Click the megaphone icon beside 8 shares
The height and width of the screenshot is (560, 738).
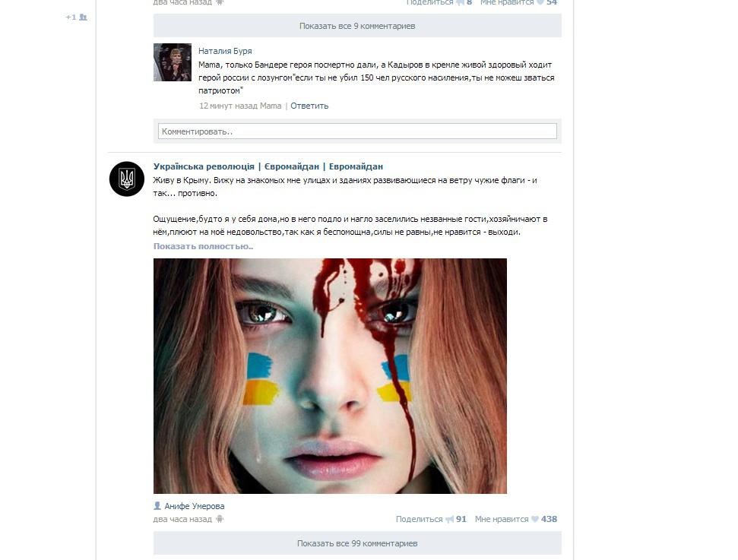[x=460, y=2]
